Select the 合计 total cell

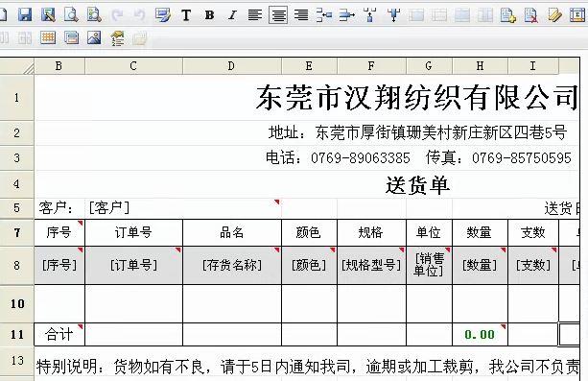(x=59, y=334)
